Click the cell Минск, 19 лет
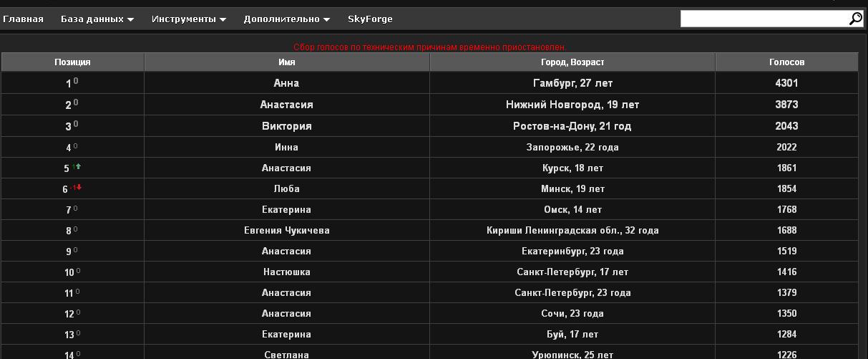Screen dimensions: 868x359 click(572, 188)
